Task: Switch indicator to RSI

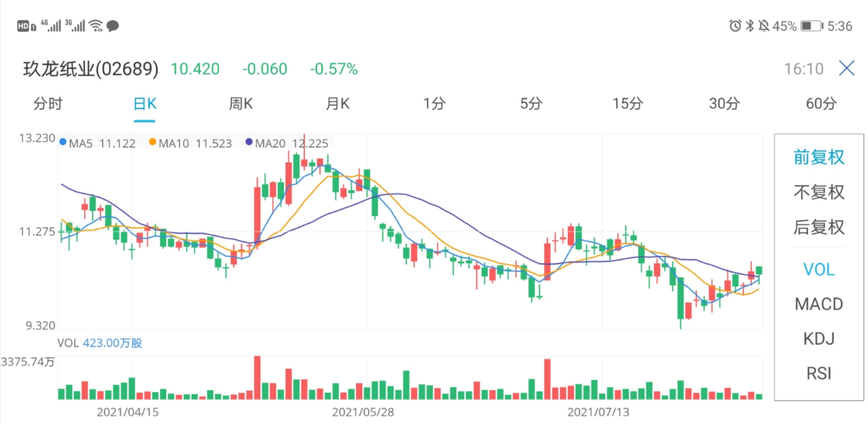Action: pos(819,374)
